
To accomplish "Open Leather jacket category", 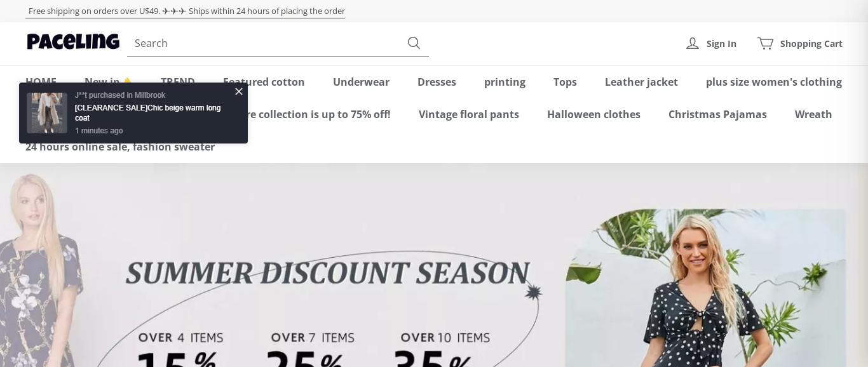I will coord(641,82).
